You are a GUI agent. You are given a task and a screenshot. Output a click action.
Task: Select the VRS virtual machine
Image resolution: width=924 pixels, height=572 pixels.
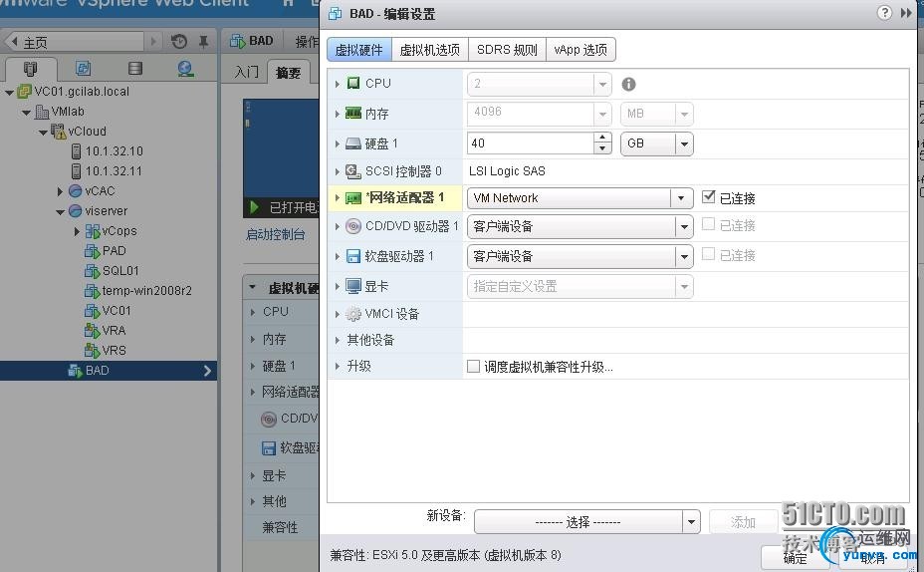click(x=114, y=351)
